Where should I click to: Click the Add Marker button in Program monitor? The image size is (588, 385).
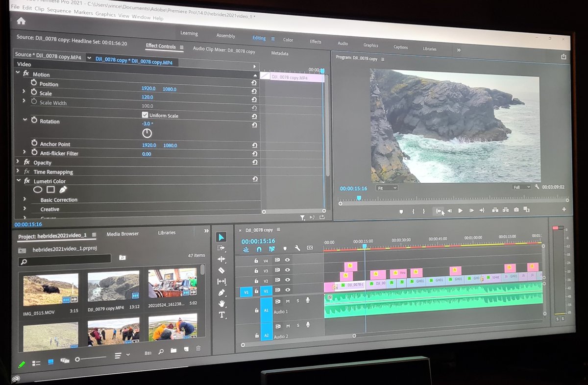(401, 211)
